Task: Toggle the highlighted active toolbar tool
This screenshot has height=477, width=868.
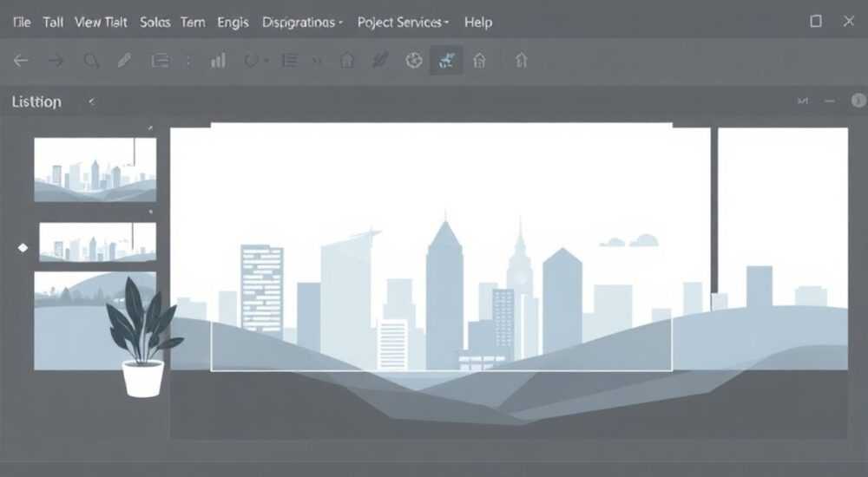Action: [x=446, y=60]
